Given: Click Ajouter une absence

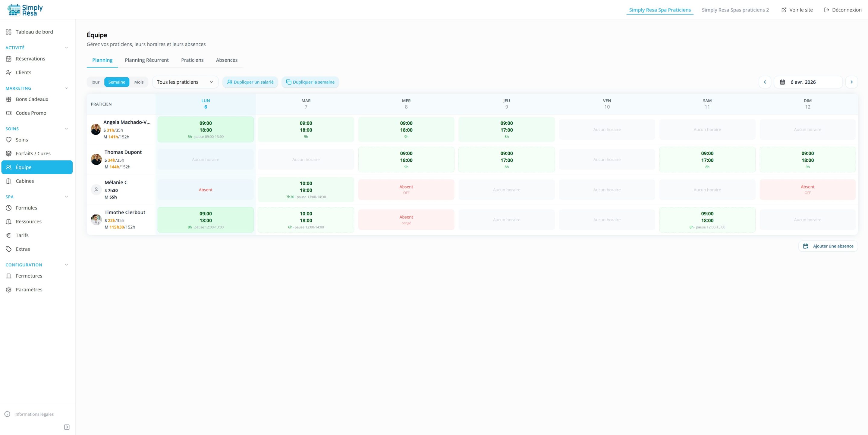Looking at the screenshot, I should (x=828, y=246).
